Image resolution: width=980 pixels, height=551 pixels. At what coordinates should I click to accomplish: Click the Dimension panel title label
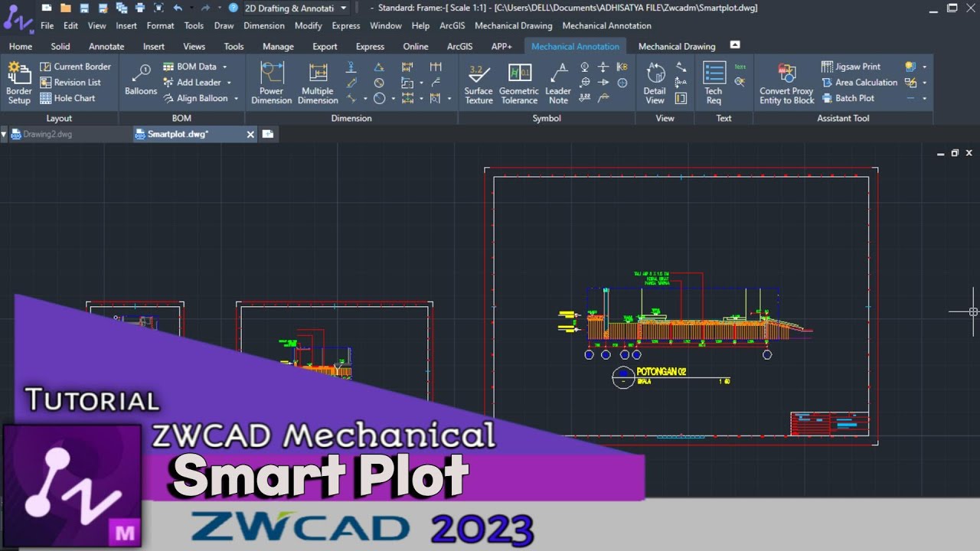351,118
